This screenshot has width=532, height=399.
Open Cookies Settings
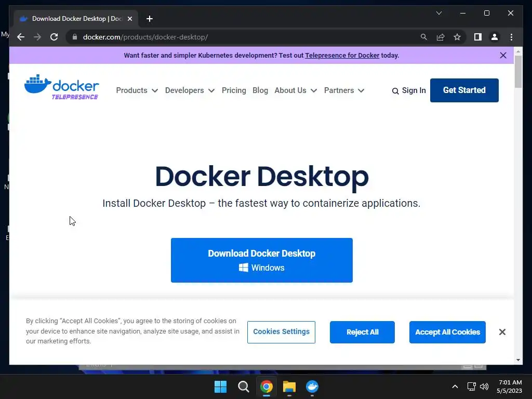point(281,332)
